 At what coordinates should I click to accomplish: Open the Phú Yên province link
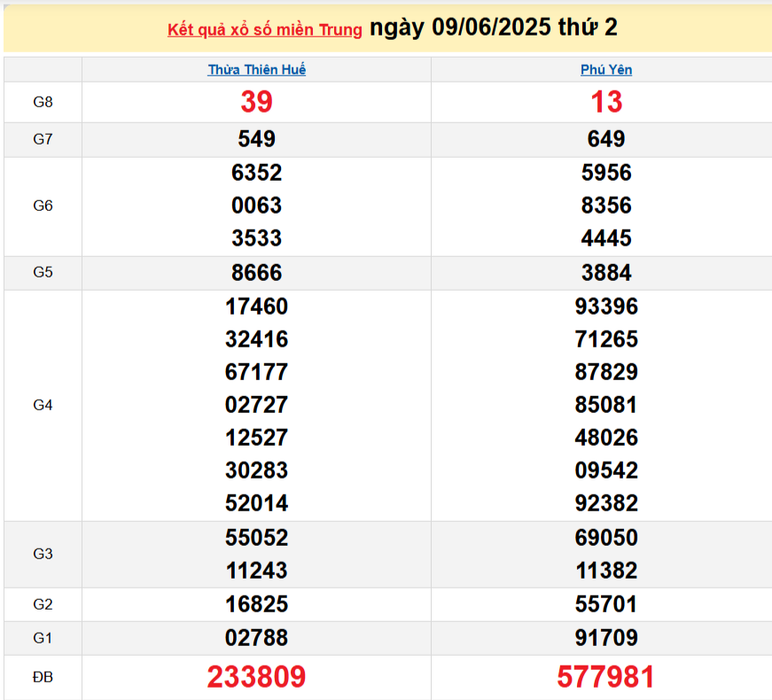606,70
